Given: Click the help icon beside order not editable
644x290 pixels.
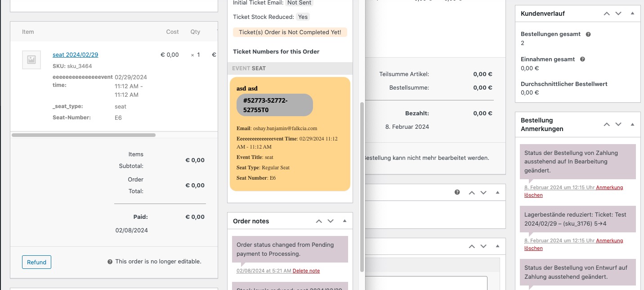Looking at the screenshot, I should [x=110, y=262].
